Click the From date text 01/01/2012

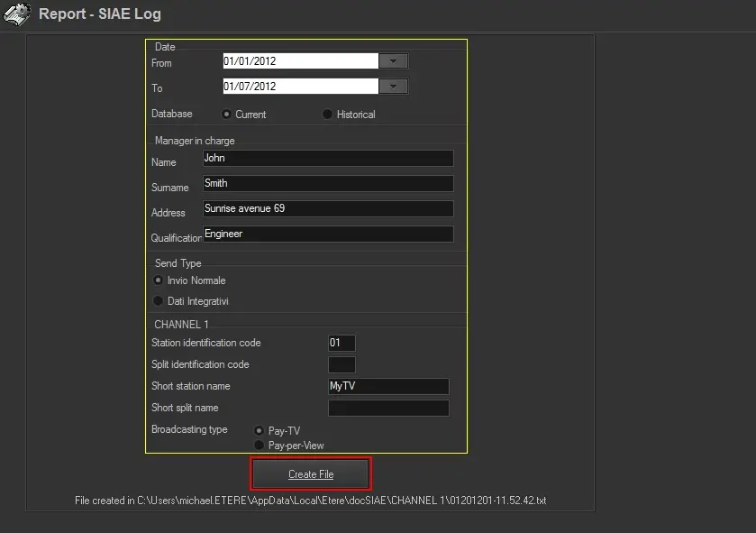[x=299, y=61]
